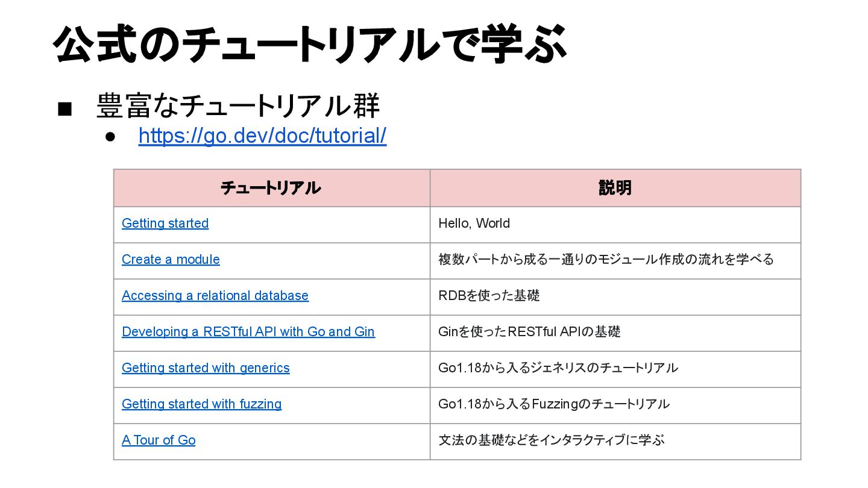Open Getting started with fuzzing link
868x488 pixels.
(x=201, y=404)
